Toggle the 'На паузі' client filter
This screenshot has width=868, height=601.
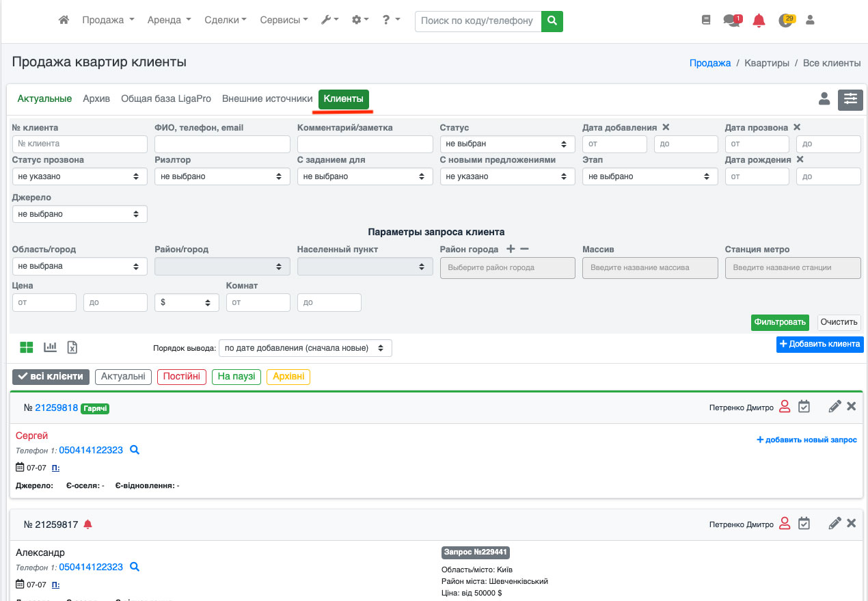(236, 377)
